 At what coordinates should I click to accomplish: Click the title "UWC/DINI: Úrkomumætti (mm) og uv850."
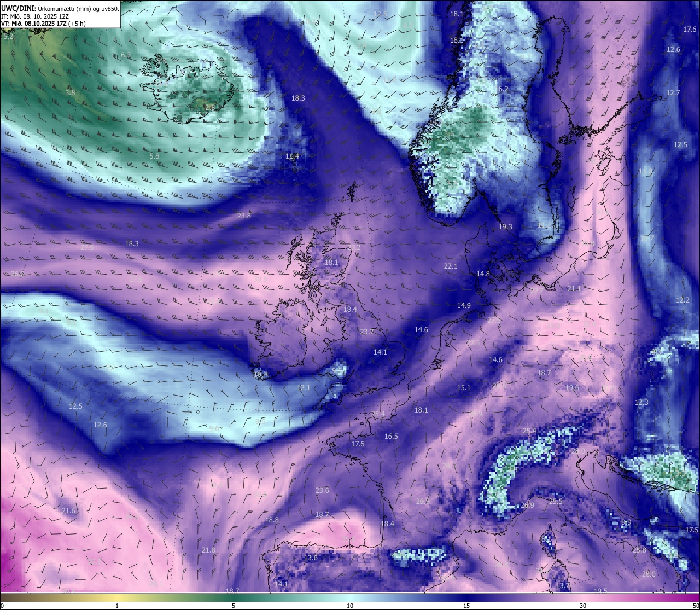pos(60,9)
